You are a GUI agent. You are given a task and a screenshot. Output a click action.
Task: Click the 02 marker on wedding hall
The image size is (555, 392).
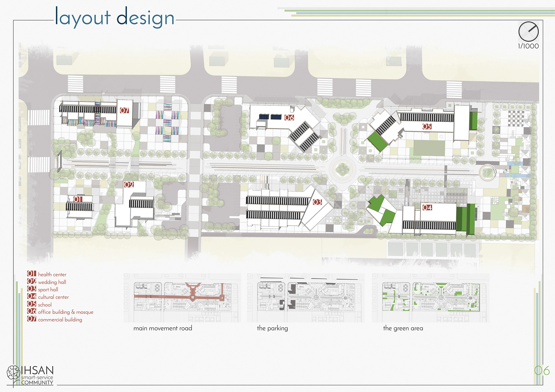[129, 185]
